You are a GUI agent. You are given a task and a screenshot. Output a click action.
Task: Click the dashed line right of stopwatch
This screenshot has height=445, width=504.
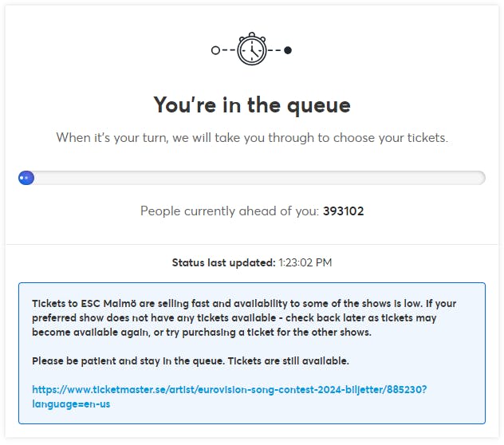click(x=274, y=50)
